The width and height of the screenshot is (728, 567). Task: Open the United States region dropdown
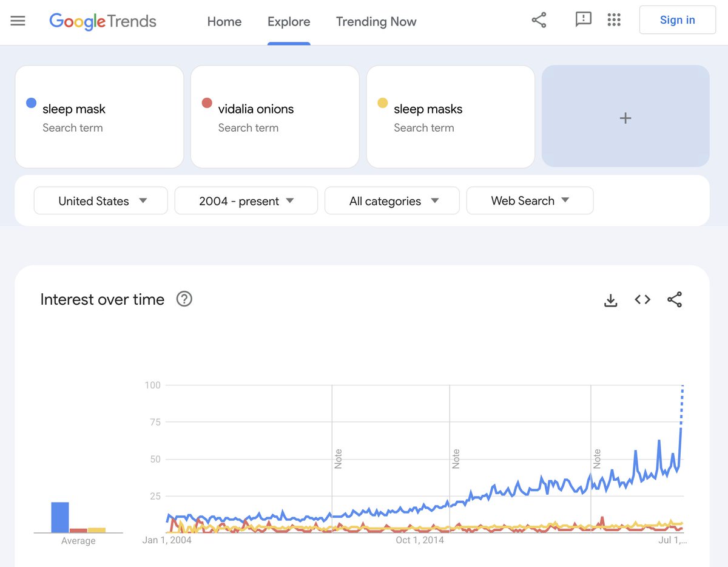coord(101,201)
